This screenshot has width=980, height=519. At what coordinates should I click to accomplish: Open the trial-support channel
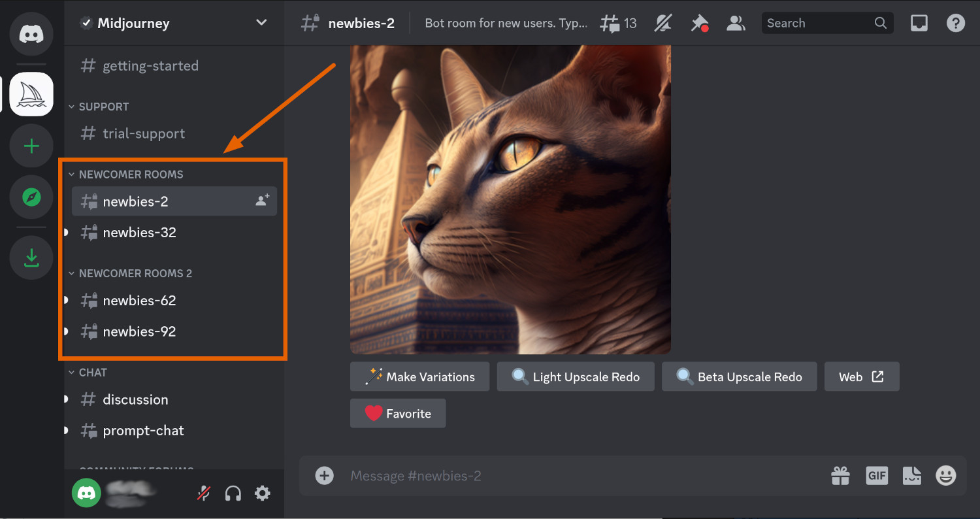click(x=144, y=133)
